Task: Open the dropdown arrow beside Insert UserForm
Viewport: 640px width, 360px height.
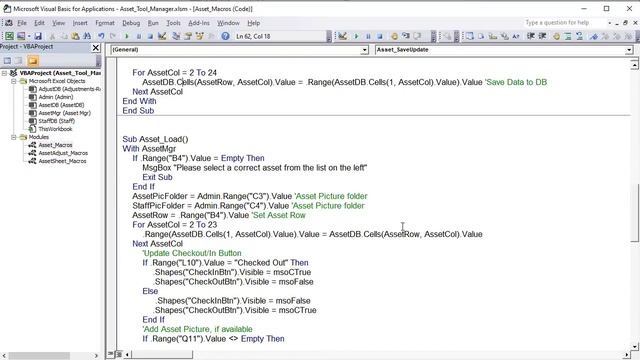Action: (29, 36)
